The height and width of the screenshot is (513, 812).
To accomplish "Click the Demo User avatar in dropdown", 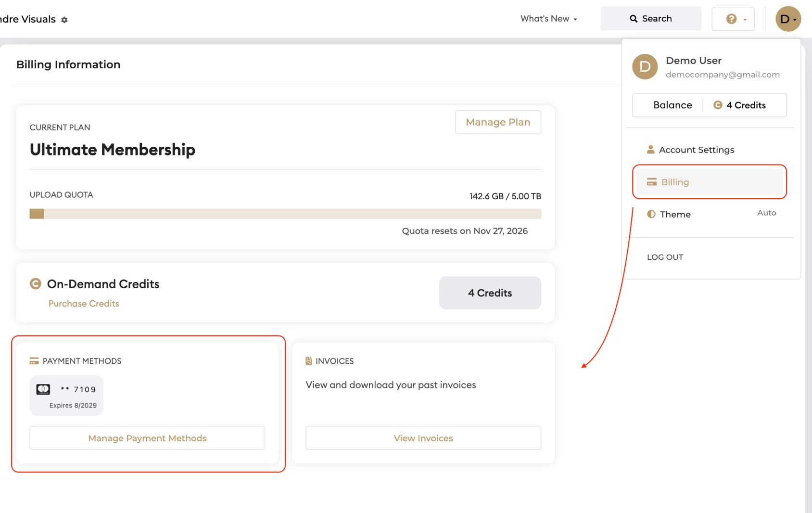I will 645,67.
